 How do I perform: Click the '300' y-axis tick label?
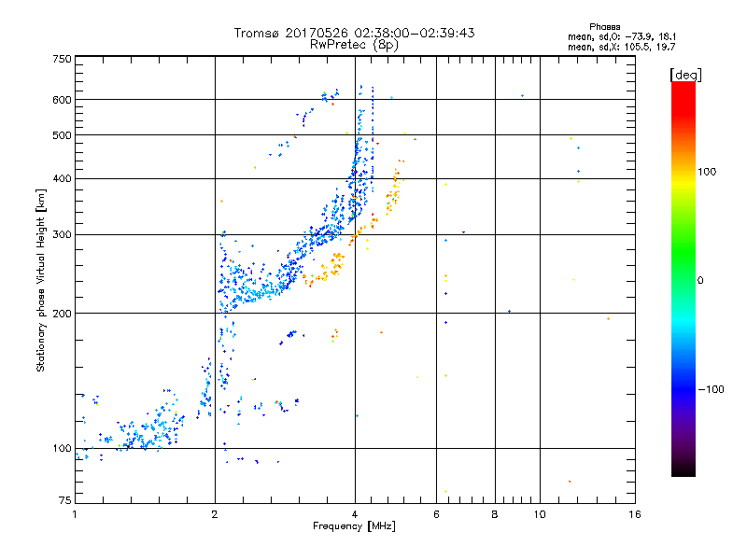[x=62, y=234]
